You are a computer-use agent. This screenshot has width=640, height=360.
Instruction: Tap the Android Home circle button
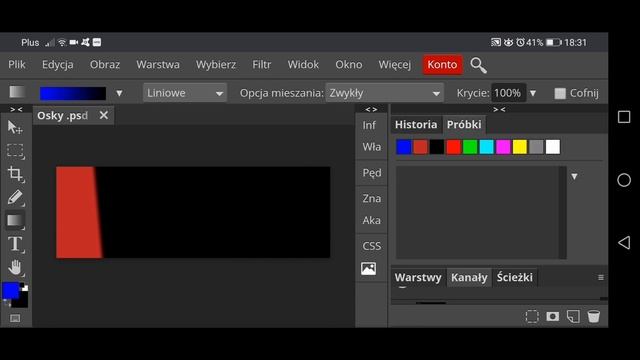coord(624,180)
